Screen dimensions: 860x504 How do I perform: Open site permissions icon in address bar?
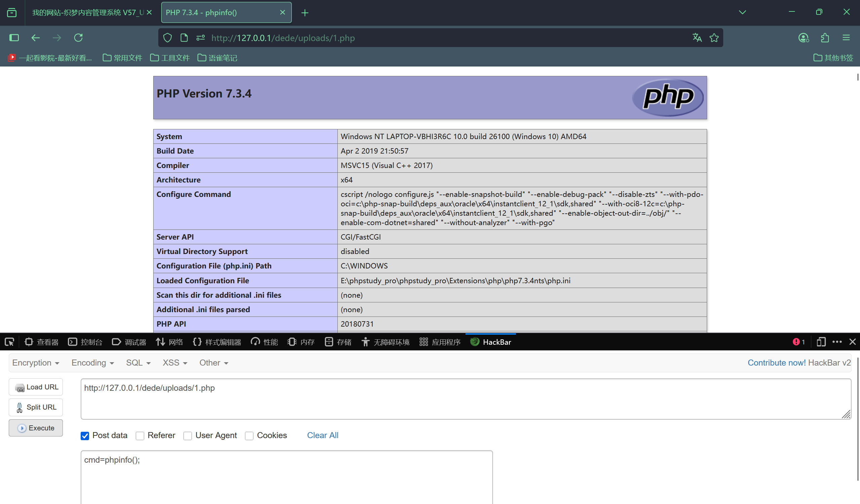pyautogui.click(x=201, y=38)
